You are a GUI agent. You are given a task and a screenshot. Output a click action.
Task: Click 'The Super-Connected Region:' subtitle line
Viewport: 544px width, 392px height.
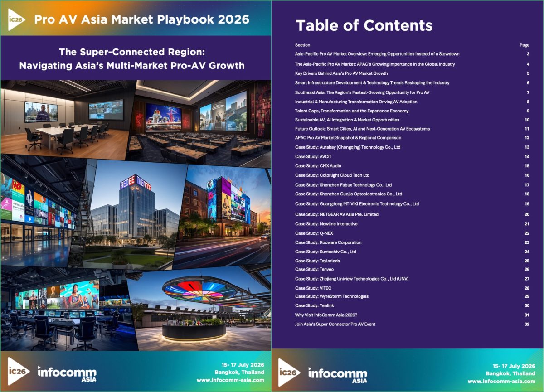point(132,52)
